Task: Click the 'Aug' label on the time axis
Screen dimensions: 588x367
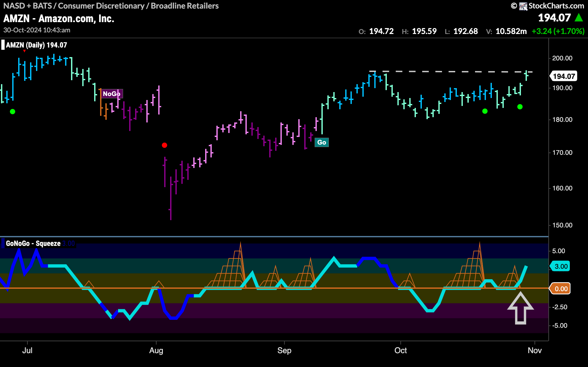Action: (x=156, y=350)
